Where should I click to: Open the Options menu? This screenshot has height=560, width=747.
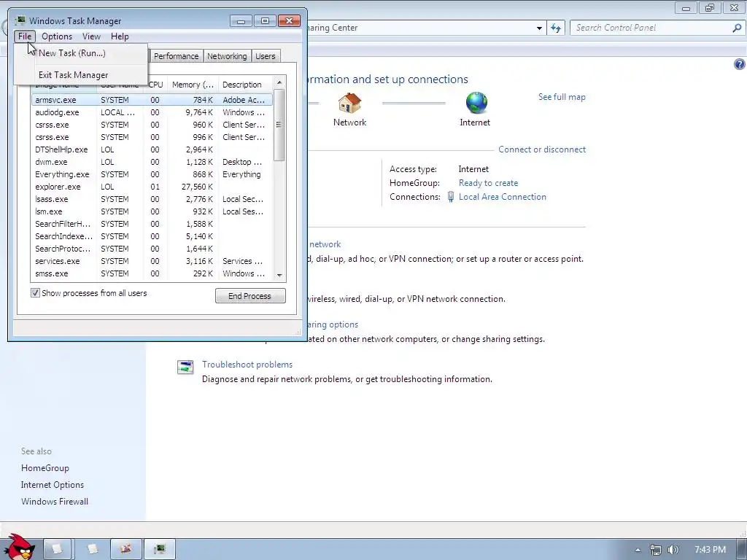(x=57, y=36)
